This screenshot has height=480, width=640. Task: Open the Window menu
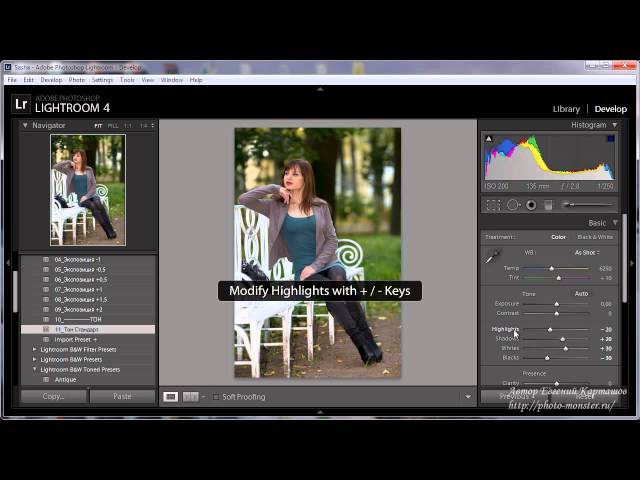171,80
